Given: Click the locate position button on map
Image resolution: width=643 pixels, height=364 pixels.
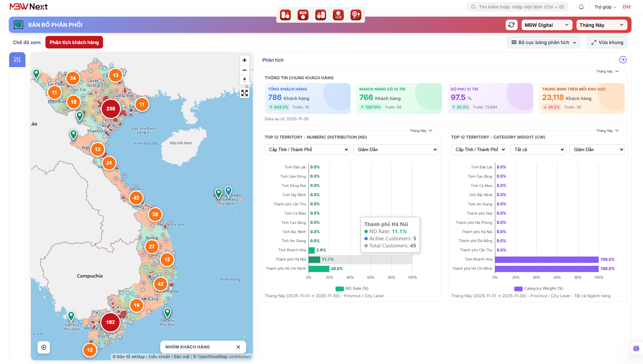Looking at the screenshot, I should coord(44,347).
